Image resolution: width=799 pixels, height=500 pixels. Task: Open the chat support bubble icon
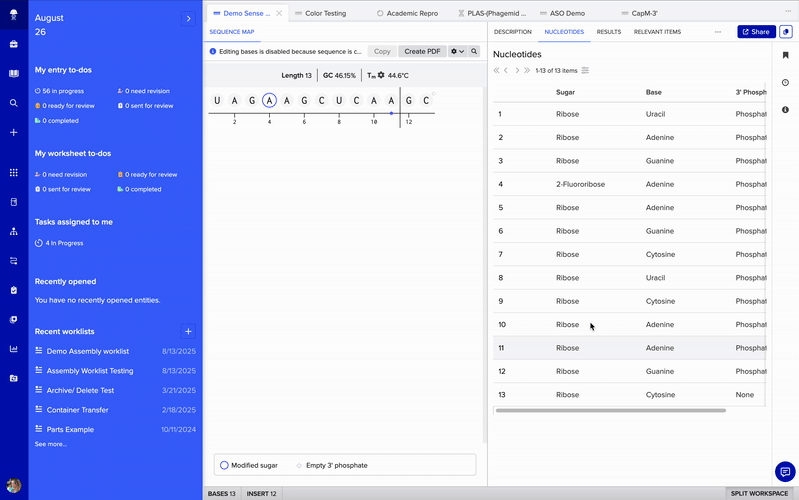[785, 471]
